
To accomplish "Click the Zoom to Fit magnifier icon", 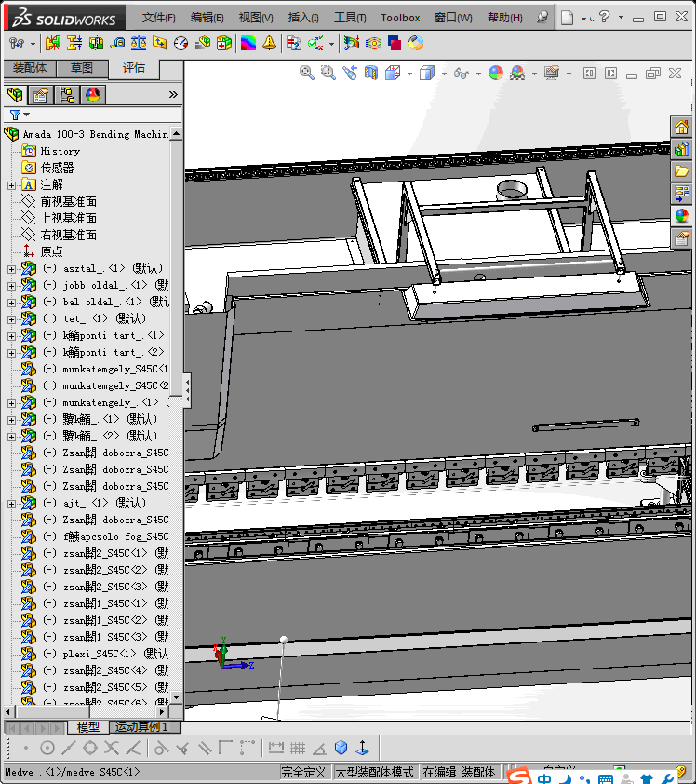I will pyautogui.click(x=307, y=73).
